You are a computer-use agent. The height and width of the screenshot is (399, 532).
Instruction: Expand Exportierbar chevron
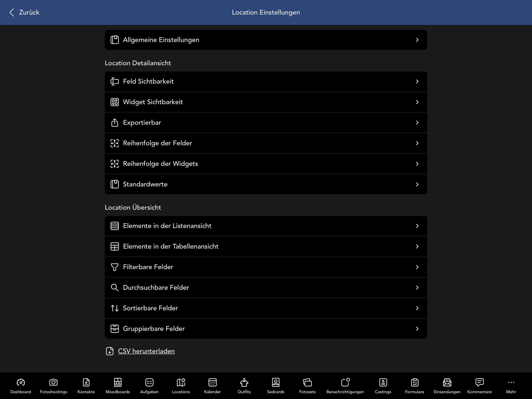[x=417, y=123]
